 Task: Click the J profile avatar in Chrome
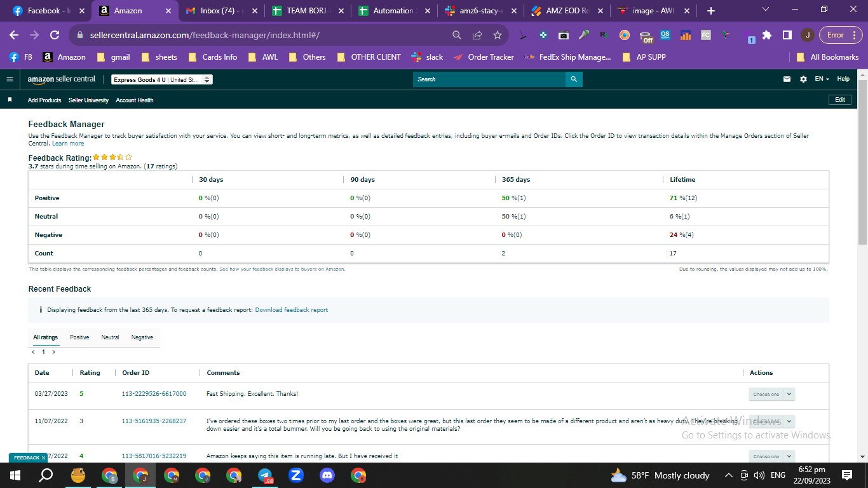807,36
